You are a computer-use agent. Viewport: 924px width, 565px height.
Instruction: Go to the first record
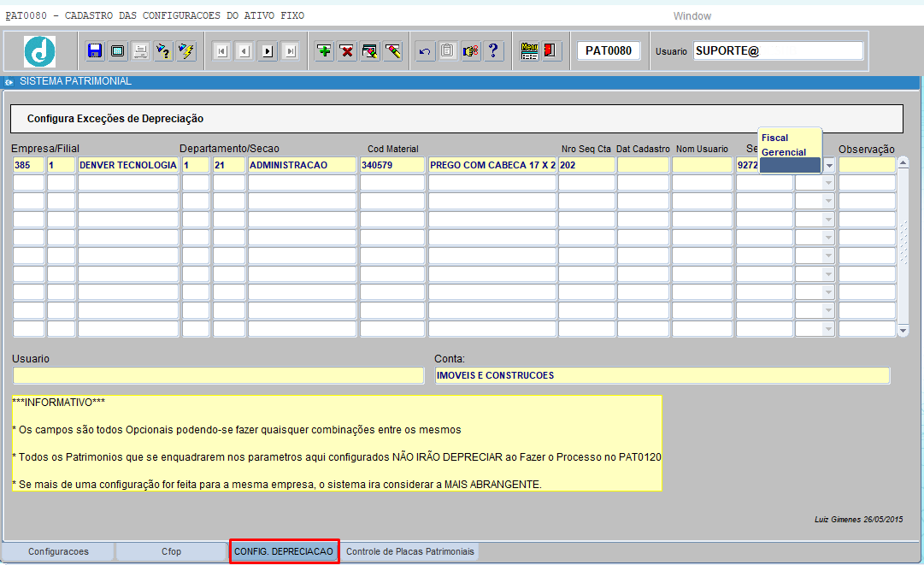[x=221, y=51]
